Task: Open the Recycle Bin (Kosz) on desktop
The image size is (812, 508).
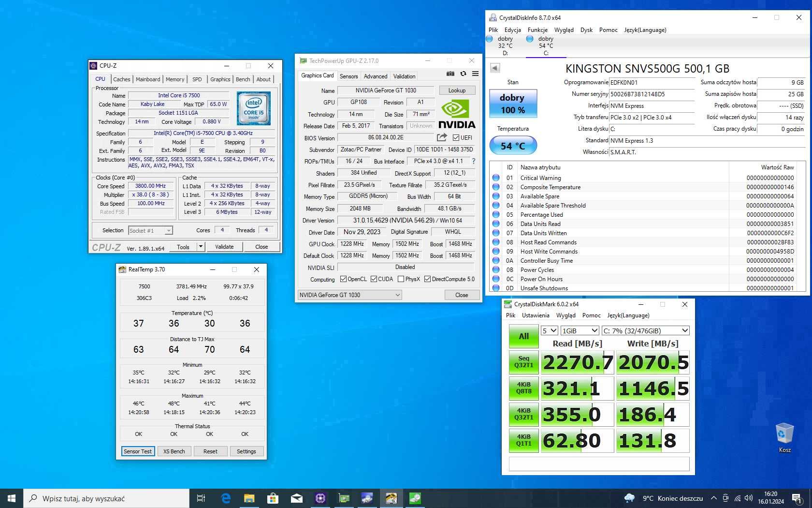Action: coord(784,437)
